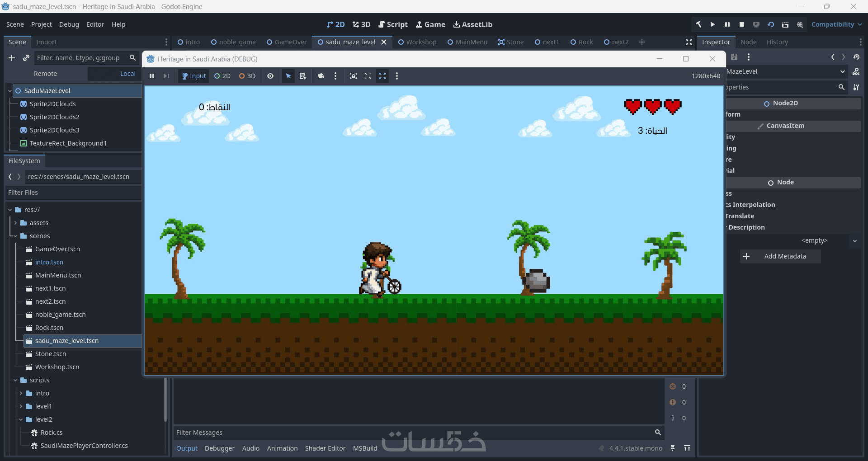Toggle fixed-size embedded window icon
This screenshot has width=868, height=461.
tap(354, 76)
